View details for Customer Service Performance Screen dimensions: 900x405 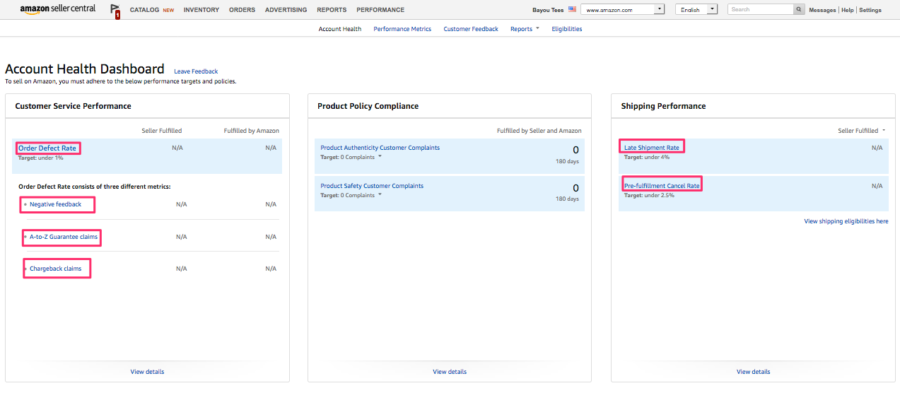[147, 372]
